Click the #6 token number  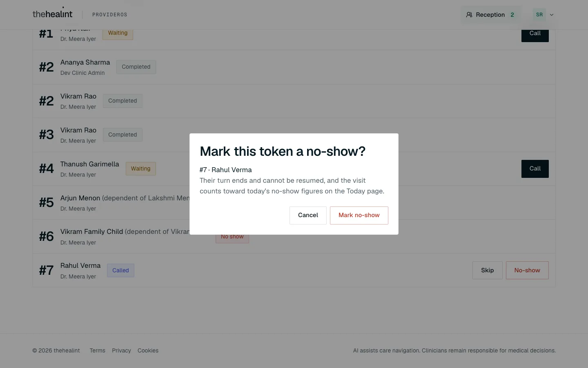pyautogui.click(x=47, y=236)
